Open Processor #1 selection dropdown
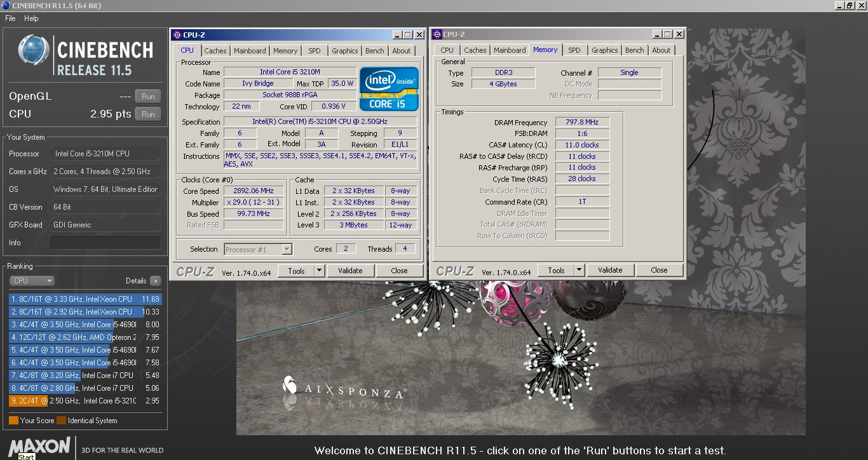The width and height of the screenshot is (868, 460). [x=258, y=249]
